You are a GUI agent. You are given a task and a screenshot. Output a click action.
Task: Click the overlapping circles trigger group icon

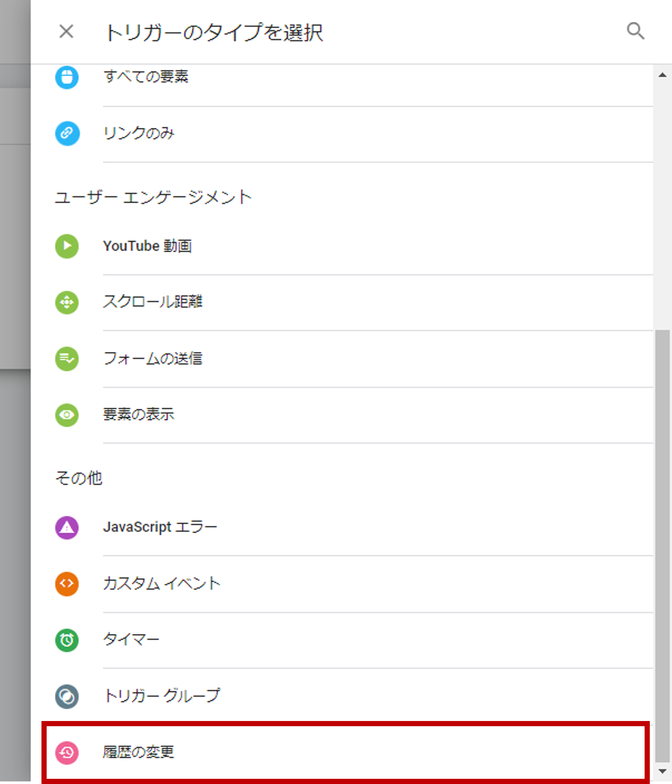(67, 696)
